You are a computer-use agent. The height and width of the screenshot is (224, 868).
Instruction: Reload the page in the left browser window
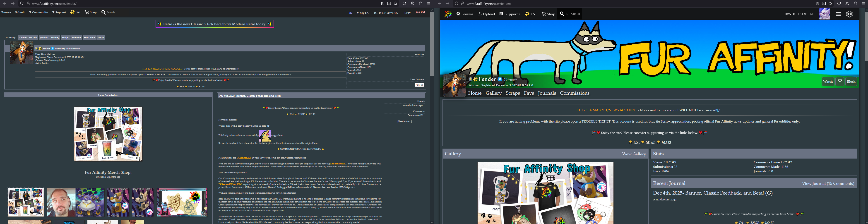click(x=404, y=3)
